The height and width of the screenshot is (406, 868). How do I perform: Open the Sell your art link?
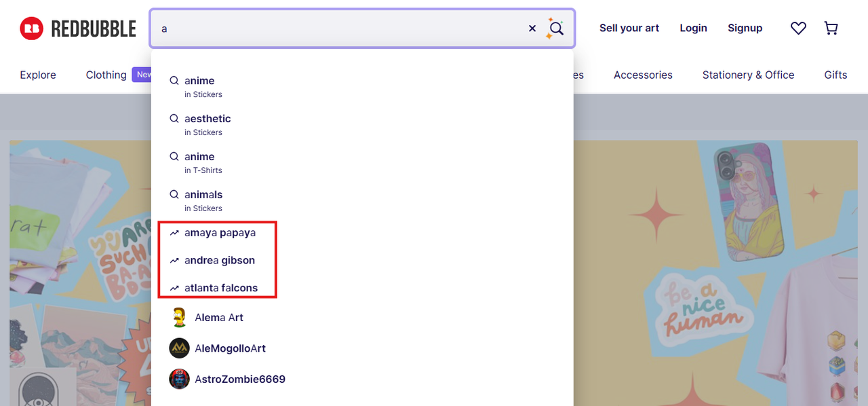tap(629, 28)
